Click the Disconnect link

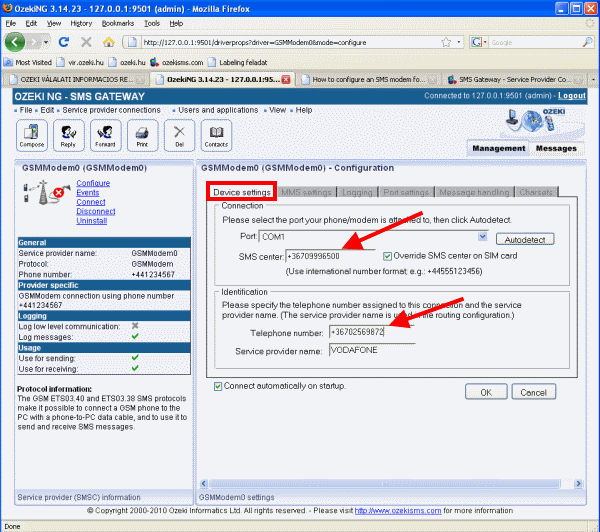click(96, 211)
